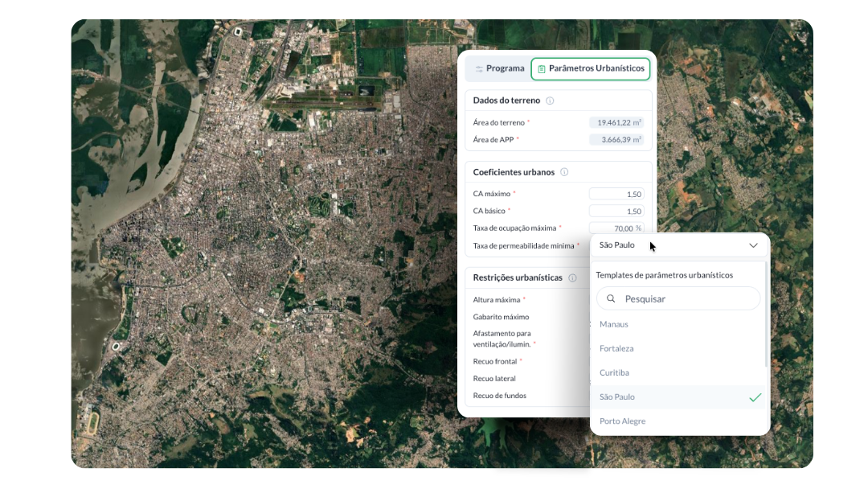
Task: Click info icon beside Coeficientes urbanos
Action: click(564, 172)
